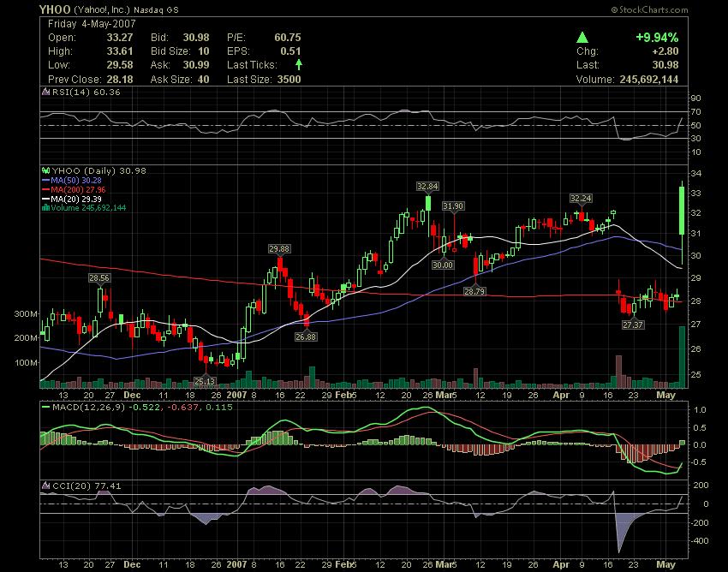Viewport: 728px width, 572px height.
Task: Click the MACD histogram value 0.115
Action: pyautogui.click(x=218, y=408)
